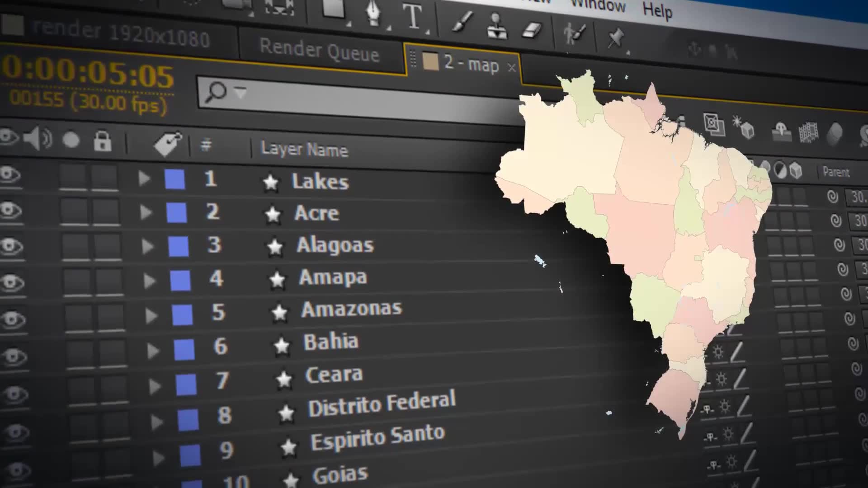
Task: Click the 00155 (30.00 fps) frame readout
Action: pos(89,102)
